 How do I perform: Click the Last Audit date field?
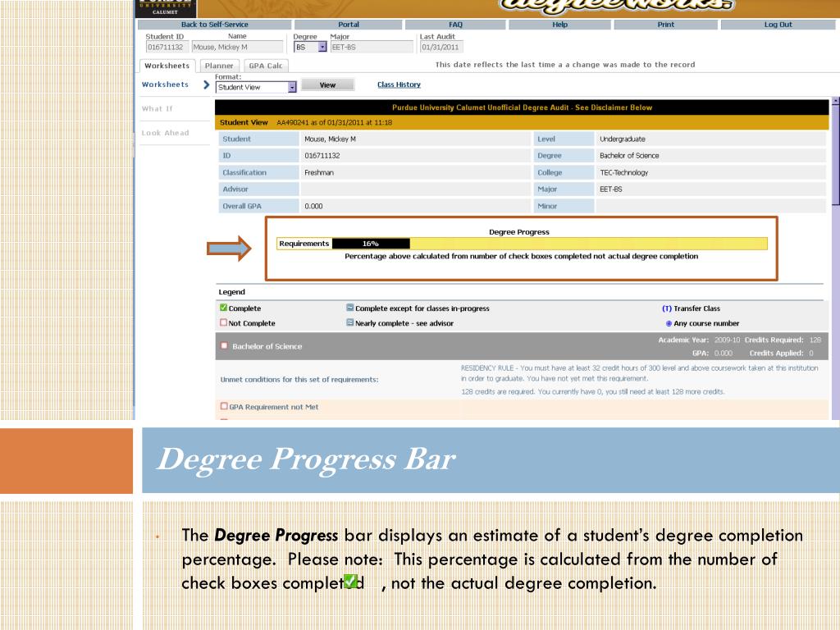point(441,47)
